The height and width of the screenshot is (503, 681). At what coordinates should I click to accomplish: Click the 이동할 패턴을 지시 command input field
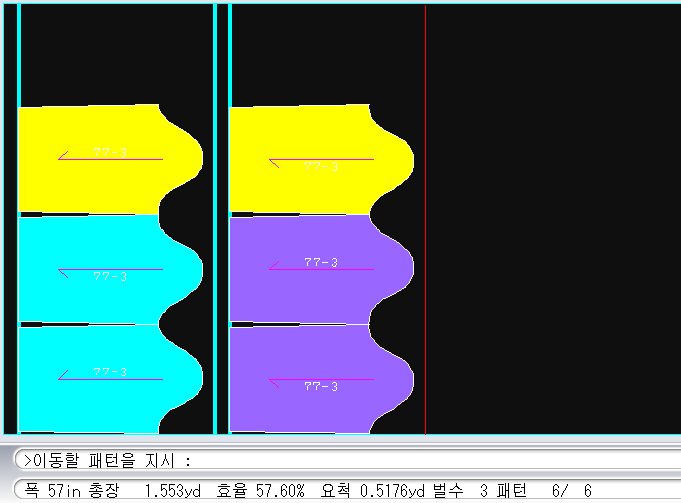(400, 461)
